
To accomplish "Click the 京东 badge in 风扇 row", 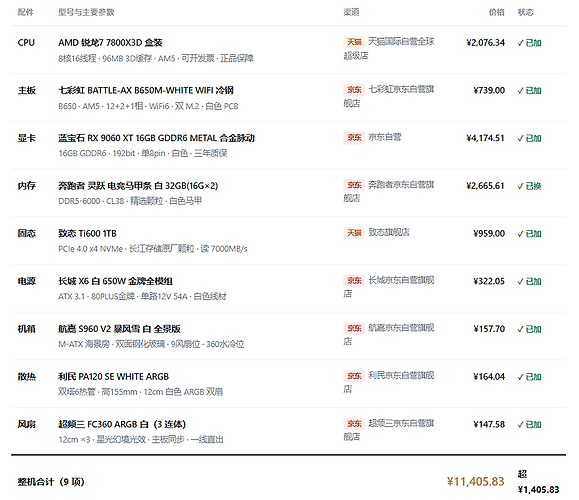I will 354,424.
